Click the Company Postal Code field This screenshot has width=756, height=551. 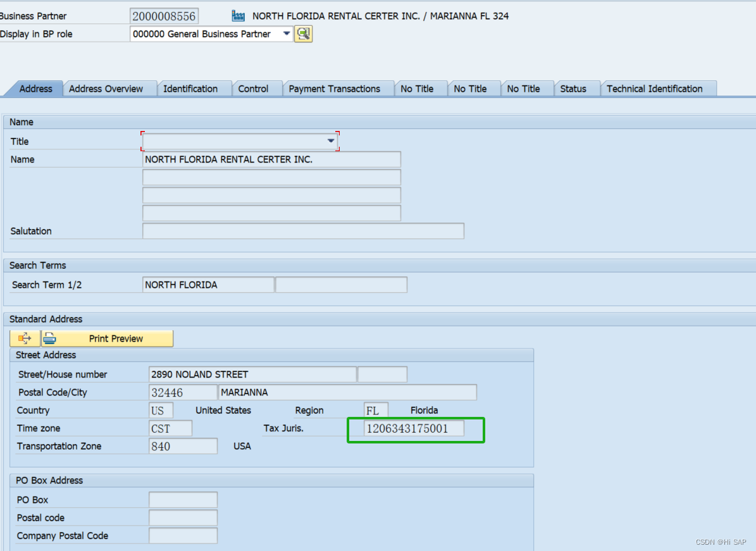183,536
